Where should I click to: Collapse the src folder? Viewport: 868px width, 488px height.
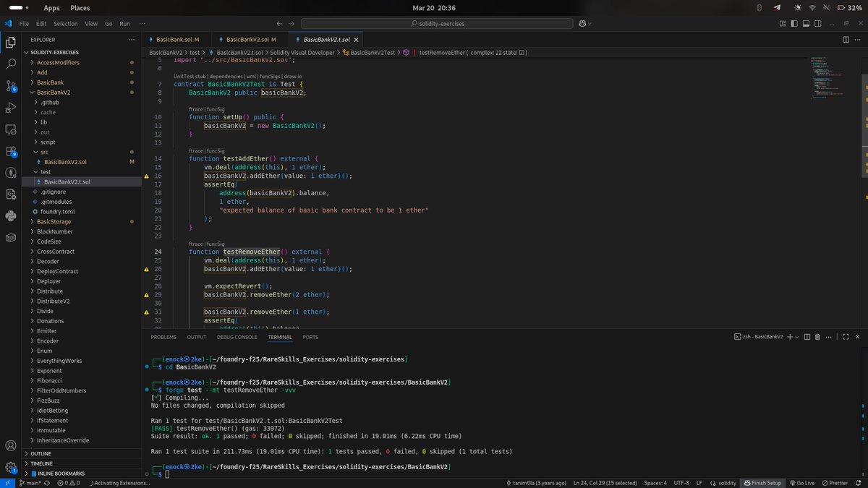82,152
